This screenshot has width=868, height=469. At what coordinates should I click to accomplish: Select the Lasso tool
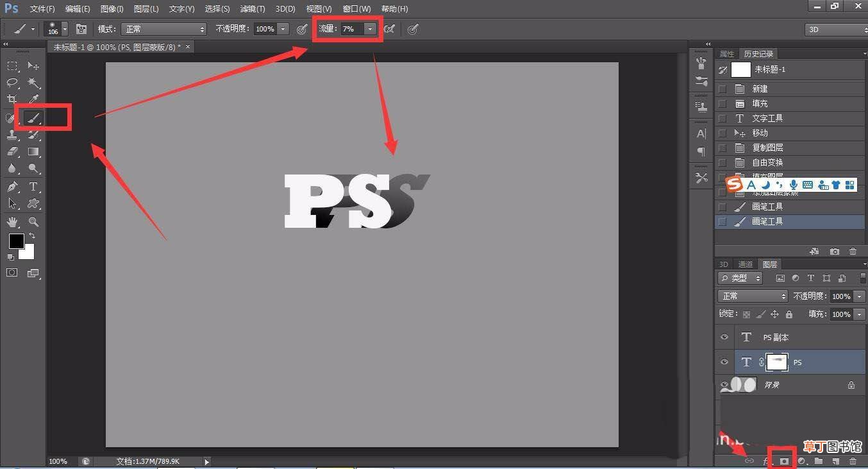pyautogui.click(x=12, y=83)
